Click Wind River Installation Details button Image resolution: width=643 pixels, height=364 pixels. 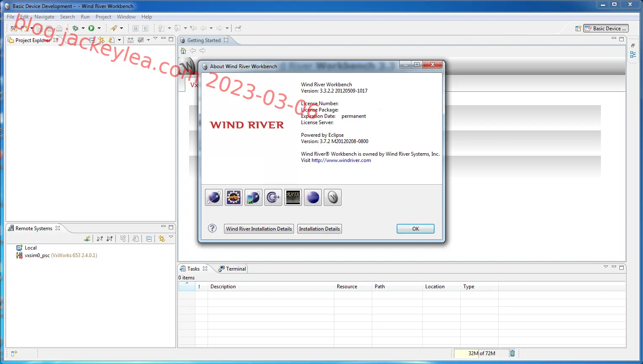pos(259,229)
